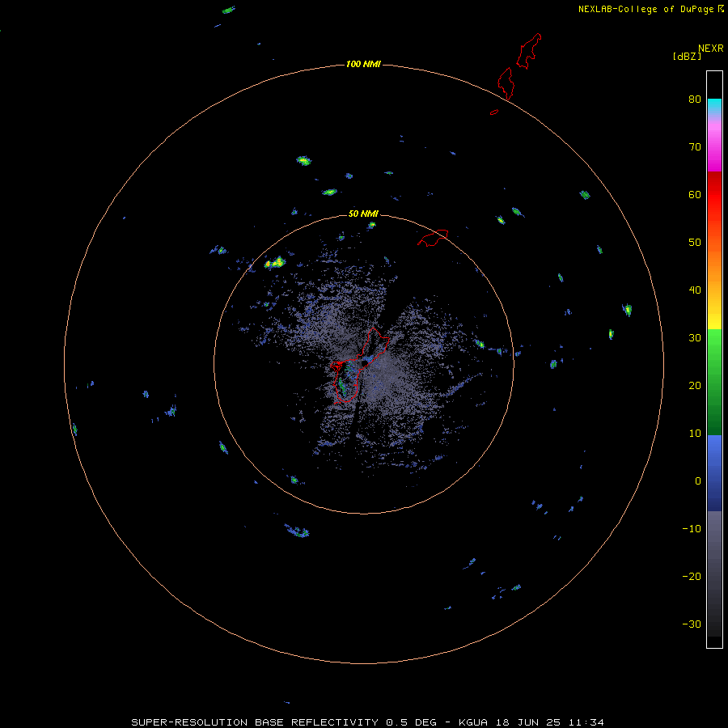Image resolution: width=728 pixels, height=728 pixels.
Task: Click the 20 value on the dBZ scale
Action: 695,385
